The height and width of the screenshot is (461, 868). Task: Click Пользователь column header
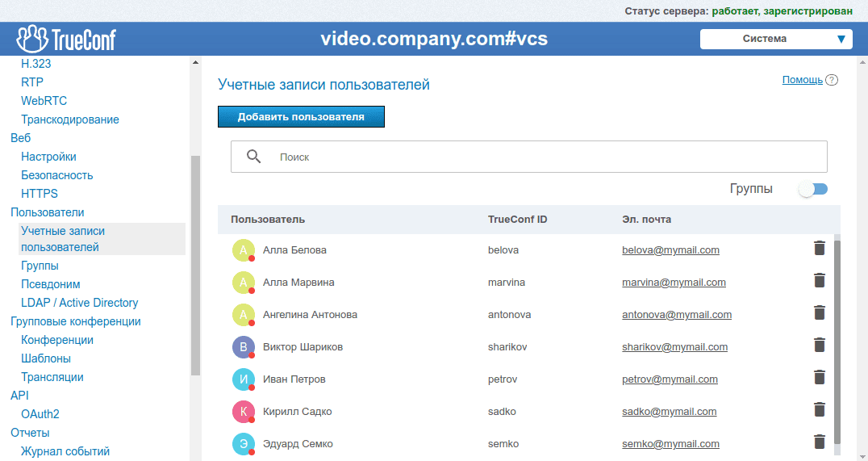(268, 220)
